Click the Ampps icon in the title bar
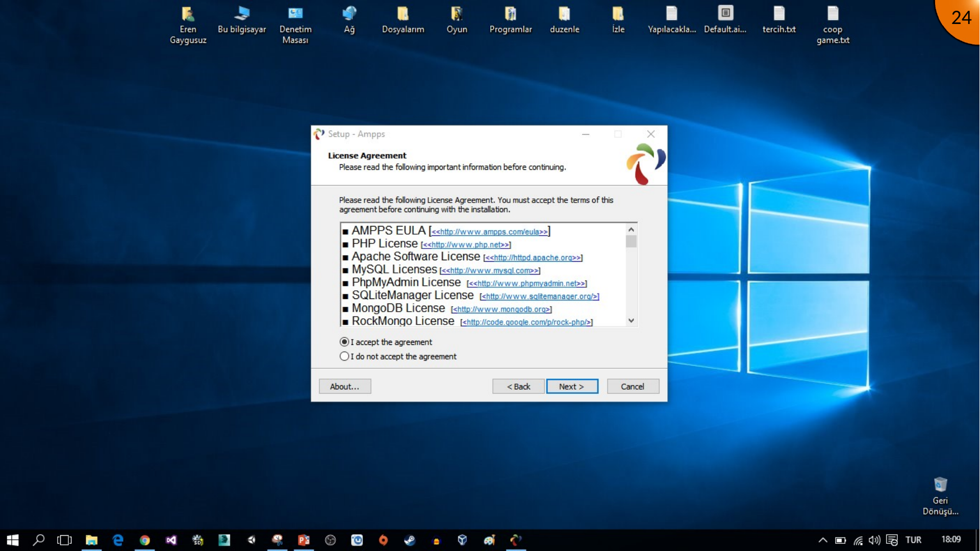This screenshot has height=551, width=980. click(319, 134)
